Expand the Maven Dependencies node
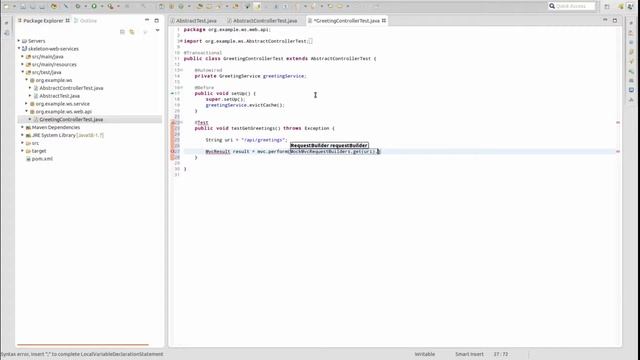 23,127
